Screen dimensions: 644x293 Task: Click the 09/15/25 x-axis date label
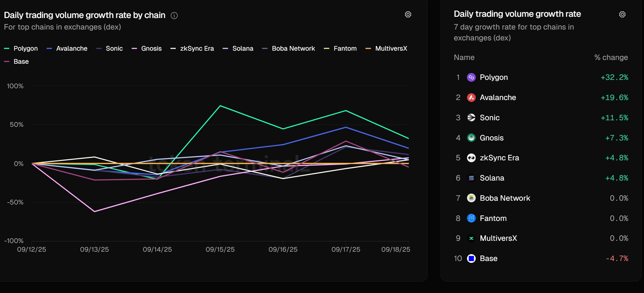[x=220, y=250]
